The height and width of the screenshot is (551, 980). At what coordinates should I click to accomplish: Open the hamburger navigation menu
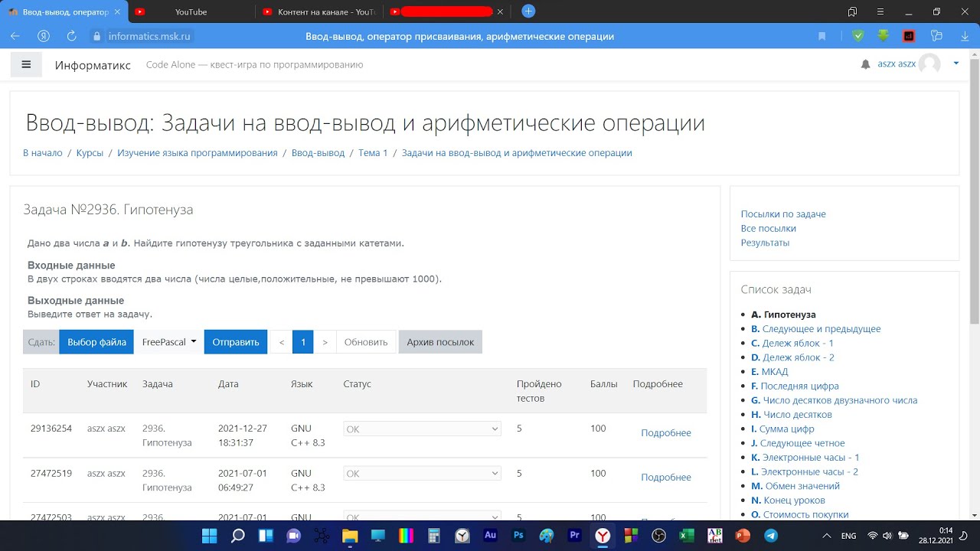point(26,65)
